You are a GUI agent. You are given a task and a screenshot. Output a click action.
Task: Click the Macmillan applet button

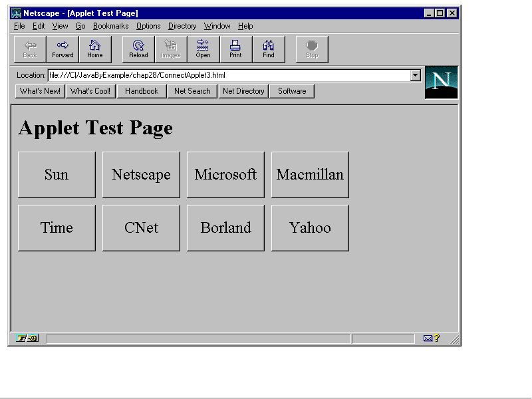(x=310, y=175)
